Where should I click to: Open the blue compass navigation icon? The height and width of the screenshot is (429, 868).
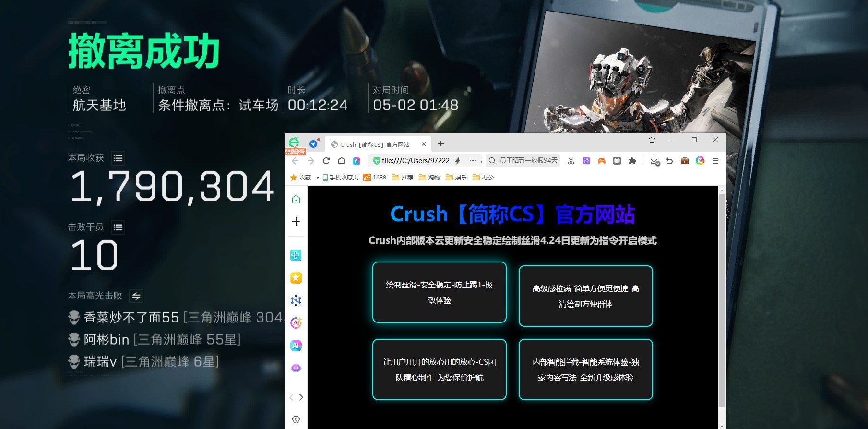coord(313,143)
